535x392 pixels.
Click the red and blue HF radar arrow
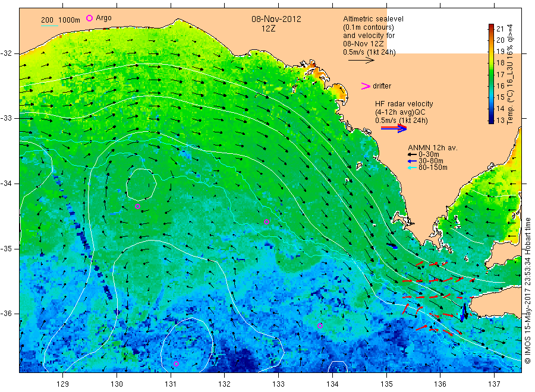point(394,128)
